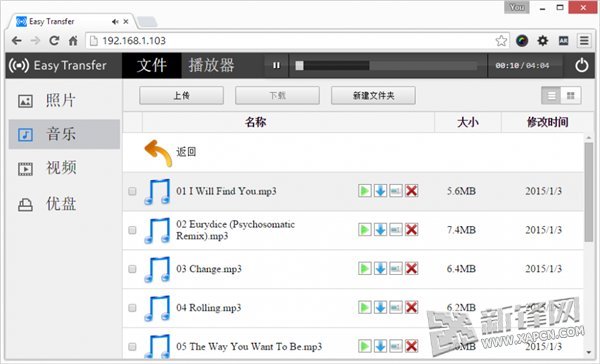600x364 pixels.
Task: Click the file list scrollbar thumb
Action: point(589,192)
